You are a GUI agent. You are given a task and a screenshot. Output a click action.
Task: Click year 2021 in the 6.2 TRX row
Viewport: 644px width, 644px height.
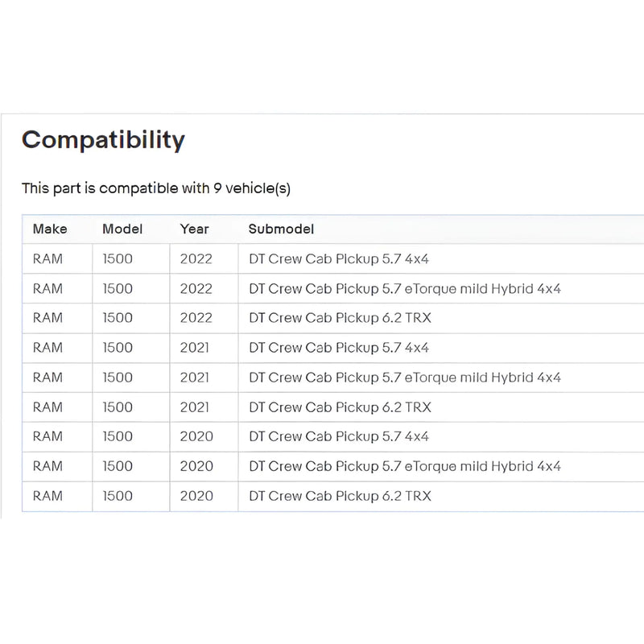click(195, 407)
